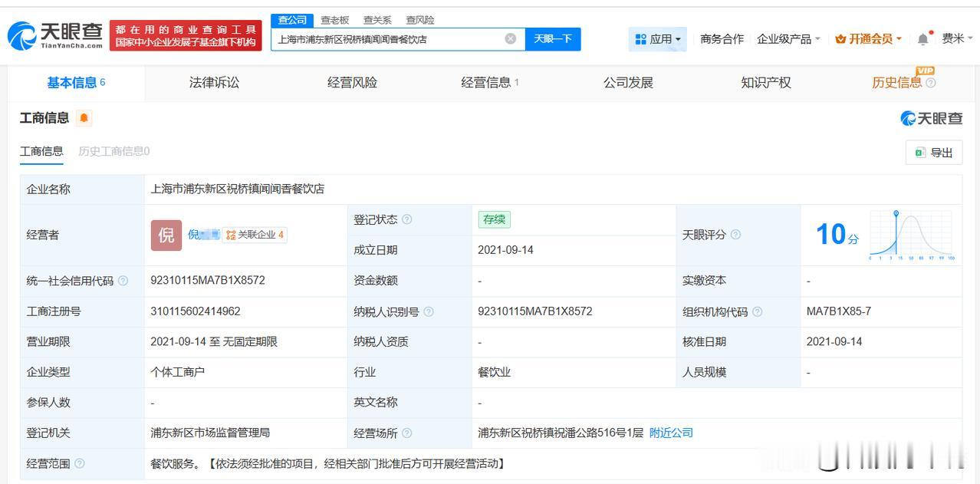
Task: Click the score distribution chart thumbnail
Action: coord(913,235)
